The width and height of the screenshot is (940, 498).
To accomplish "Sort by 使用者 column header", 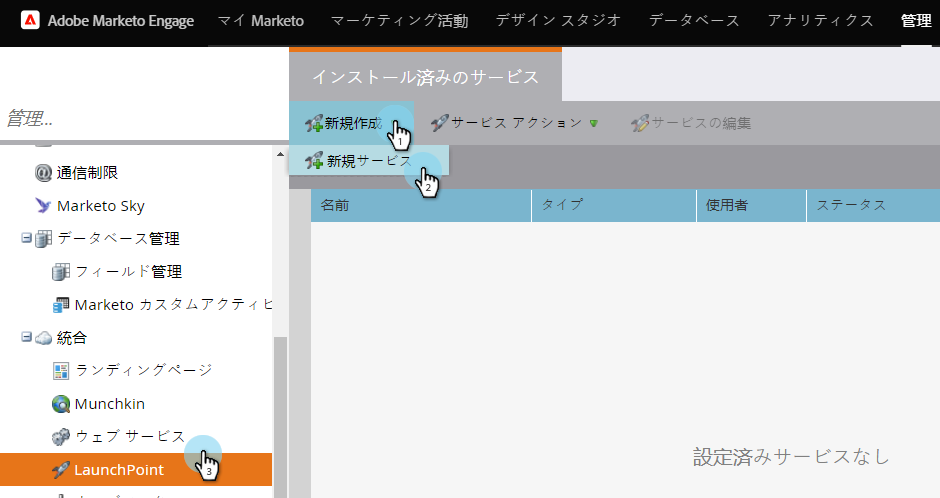I will click(x=752, y=206).
